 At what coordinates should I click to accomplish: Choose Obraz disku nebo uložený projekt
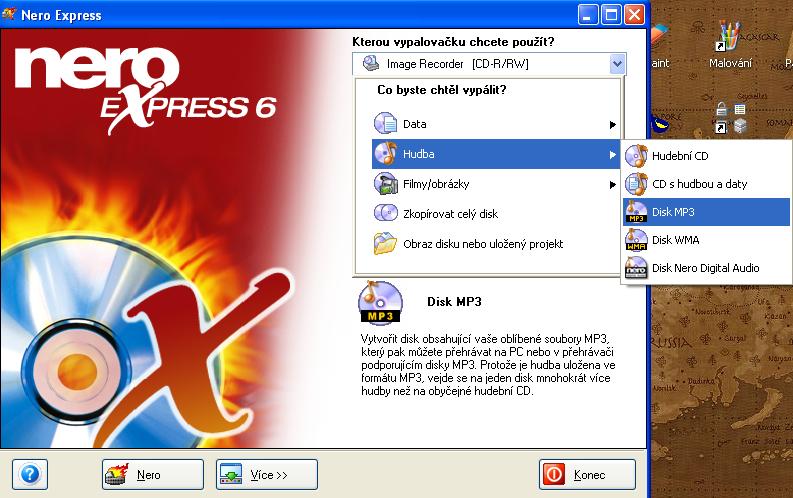[496, 244]
